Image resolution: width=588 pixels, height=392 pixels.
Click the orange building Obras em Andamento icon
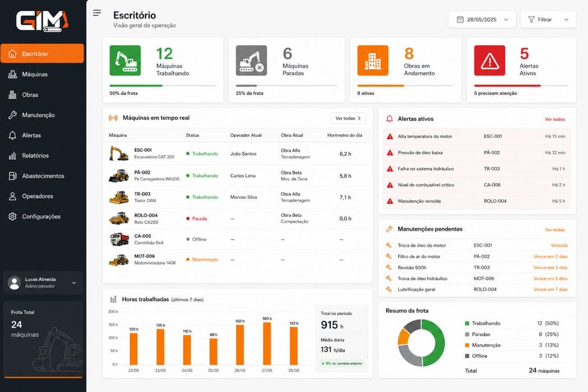click(373, 60)
